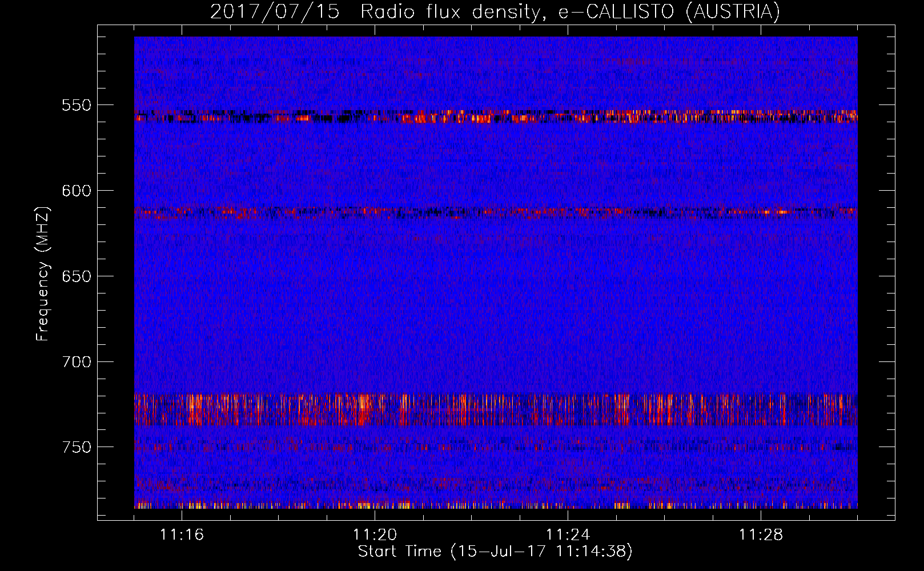Click the 650 frequency tick label
The height and width of the screenshot is (571, 924).
tap(76, 276)
